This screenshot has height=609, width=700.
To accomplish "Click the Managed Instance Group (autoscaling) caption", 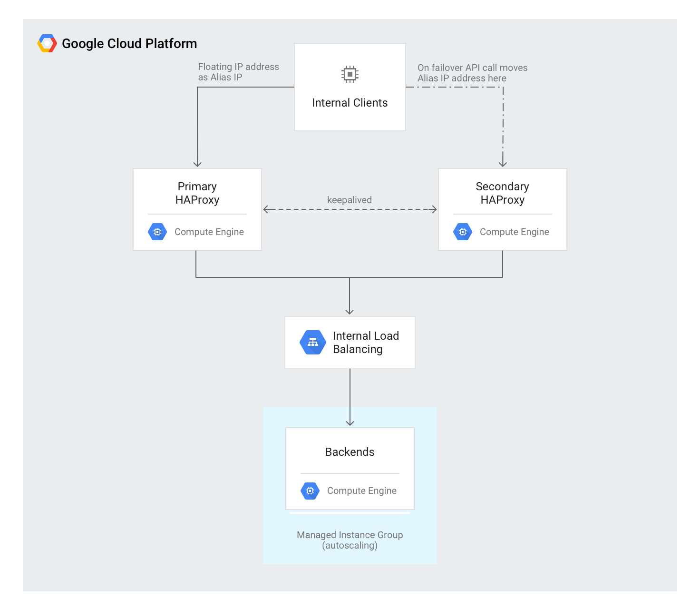I will tap(350, 540).
